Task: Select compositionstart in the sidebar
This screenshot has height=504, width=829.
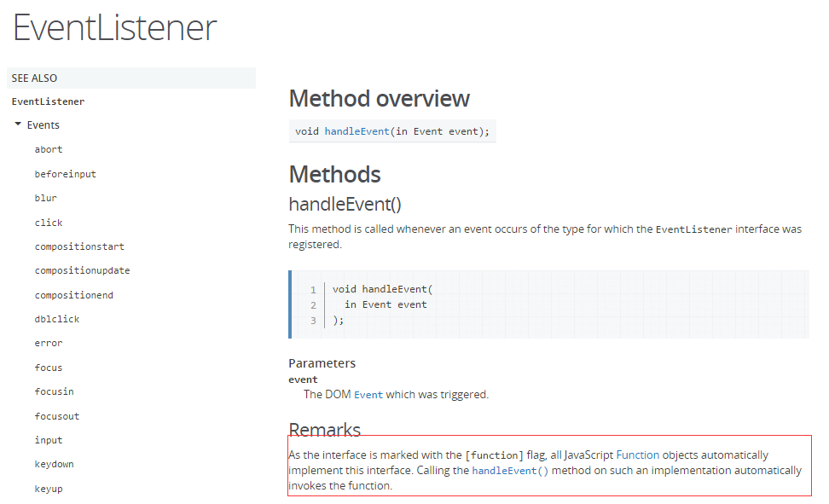Action: [x=79, y=246]
